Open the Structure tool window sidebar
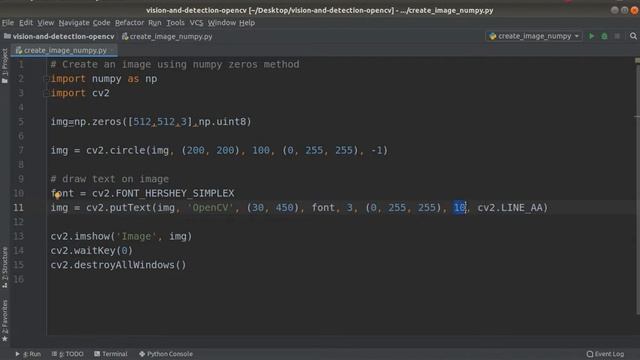640x360 pixels. (x=4, y=267)
